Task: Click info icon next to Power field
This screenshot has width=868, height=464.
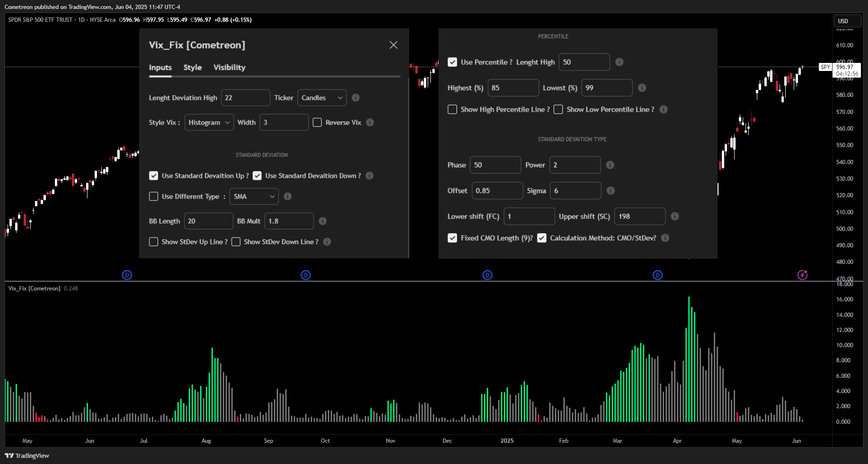Action: pos(610,165)
